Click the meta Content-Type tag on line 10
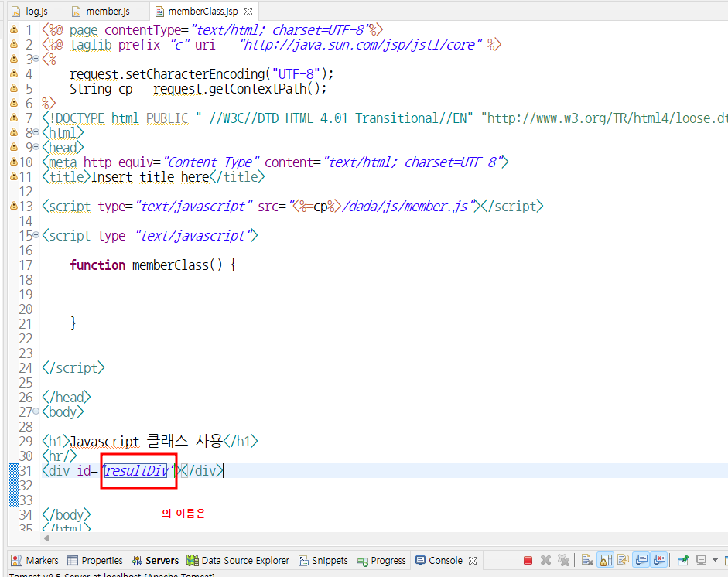728x577 pixels. click(275, 162)
